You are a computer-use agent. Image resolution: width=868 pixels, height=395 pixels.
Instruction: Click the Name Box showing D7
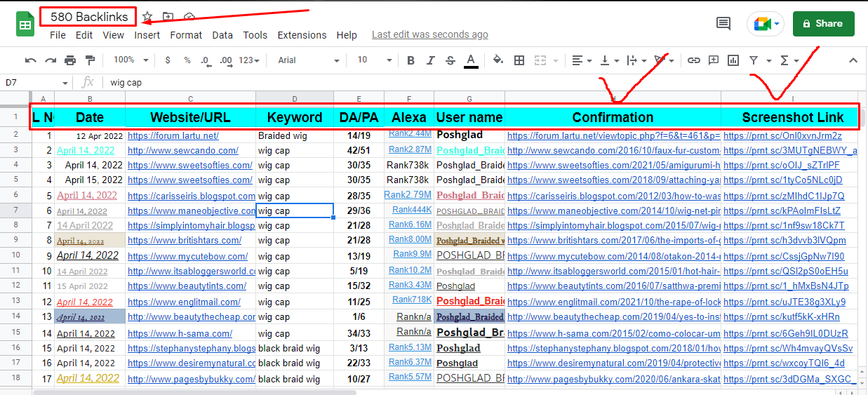[32, 83]
